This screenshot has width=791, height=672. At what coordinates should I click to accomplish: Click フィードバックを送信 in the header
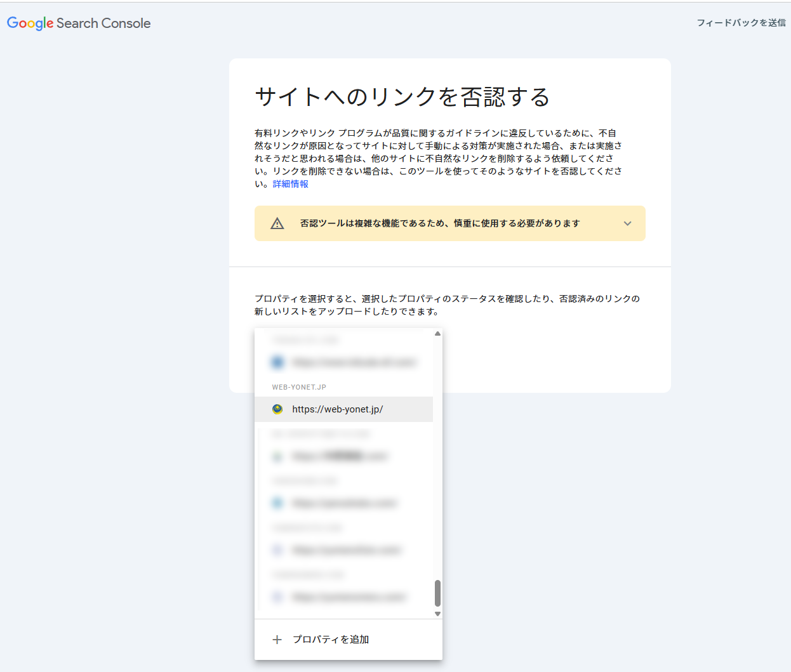tap(741, 23)
